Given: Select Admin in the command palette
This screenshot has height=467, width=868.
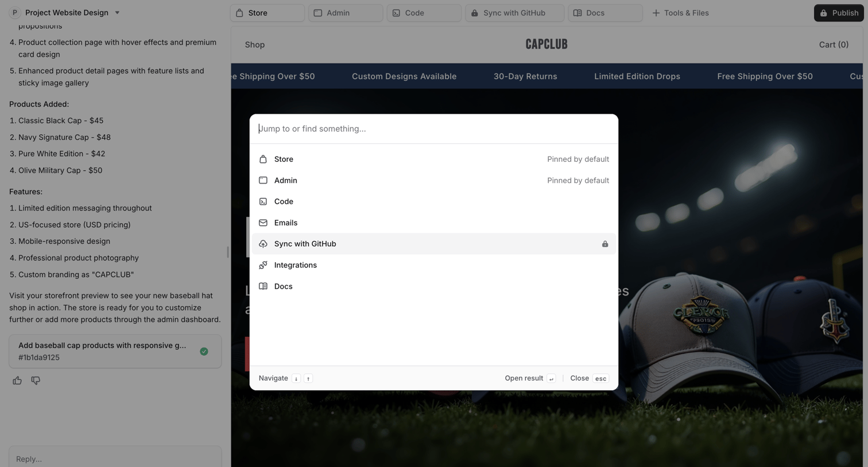Looking at the screenshot, I should coord(434,180).
